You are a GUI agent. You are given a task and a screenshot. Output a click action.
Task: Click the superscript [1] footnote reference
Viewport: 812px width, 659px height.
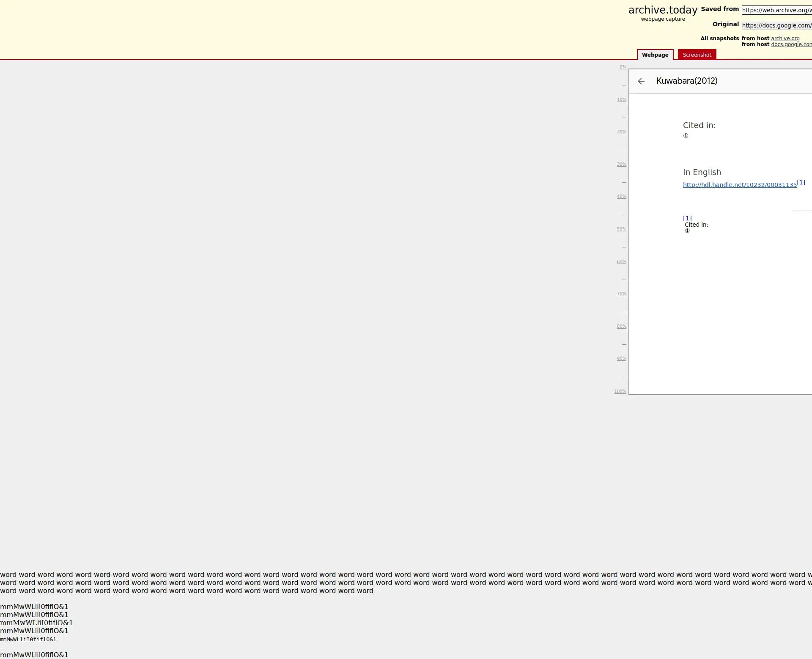801,182
